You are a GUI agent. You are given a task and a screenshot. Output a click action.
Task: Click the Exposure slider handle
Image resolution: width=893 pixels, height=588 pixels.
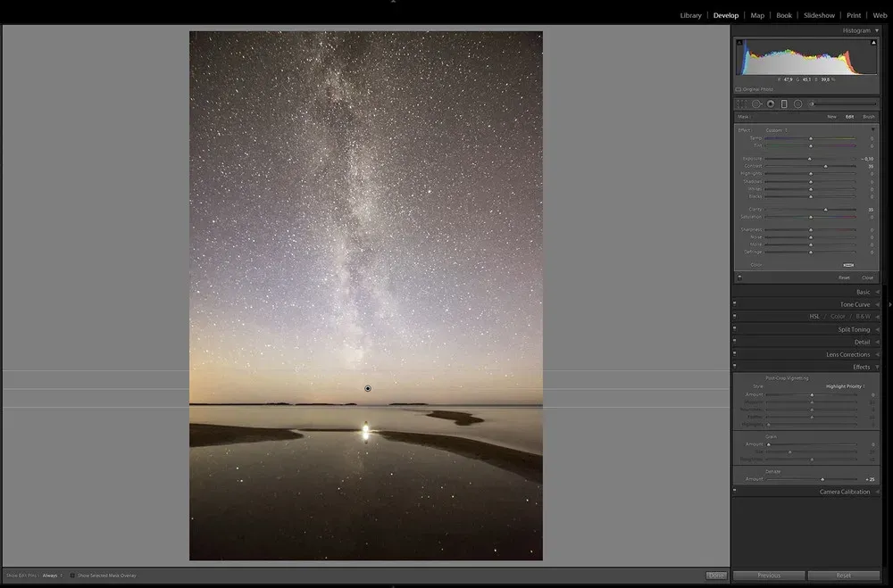coord(810,159)
